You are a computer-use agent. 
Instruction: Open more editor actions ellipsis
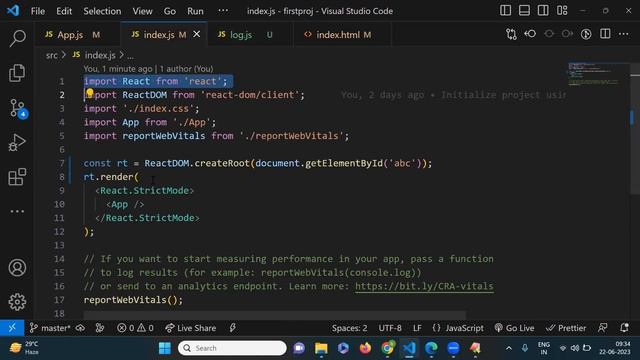[x=624, y=34]
